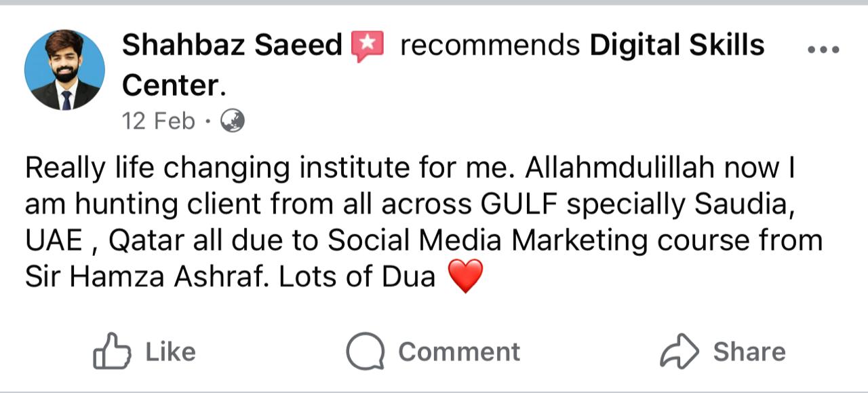Viewport: 868px width, 393px height.
Task: Click the Shahbaz Saeed name link
Action: click(x=232, y=45)
